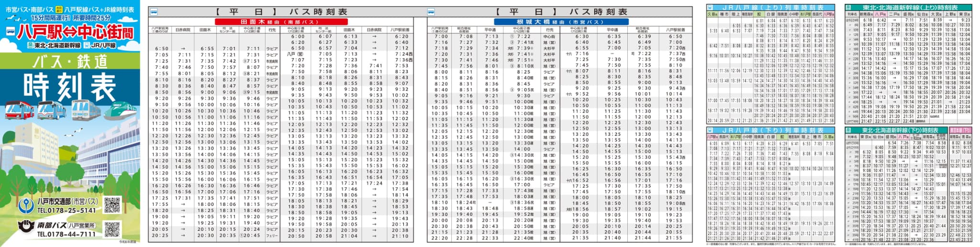This screenshot has height=247, width=980.
Task: Click the QR code next to 南部バス
Action: tap(112, 230)
